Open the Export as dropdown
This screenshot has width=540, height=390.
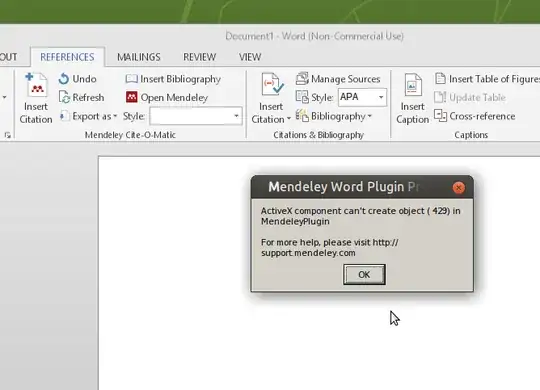[89, 116]
